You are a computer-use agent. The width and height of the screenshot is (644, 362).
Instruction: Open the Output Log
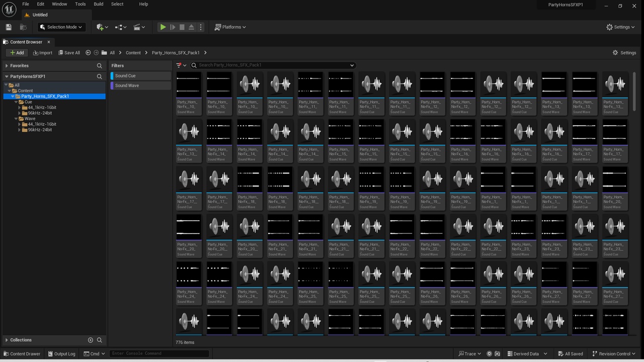coord(61,354)
